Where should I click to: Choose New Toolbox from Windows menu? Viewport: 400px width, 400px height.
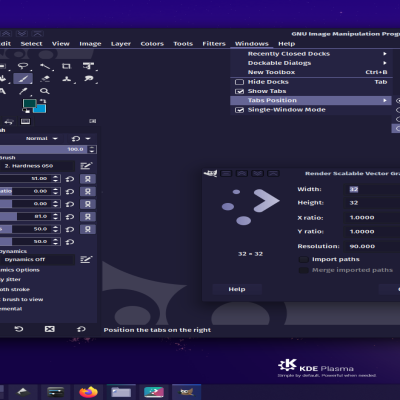[x=311, y=72]
